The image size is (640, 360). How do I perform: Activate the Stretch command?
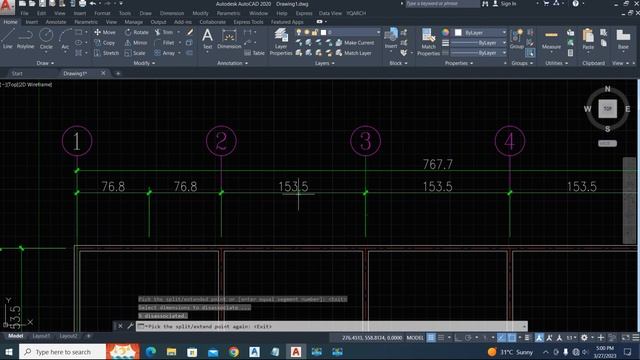(x=106, y=53)
